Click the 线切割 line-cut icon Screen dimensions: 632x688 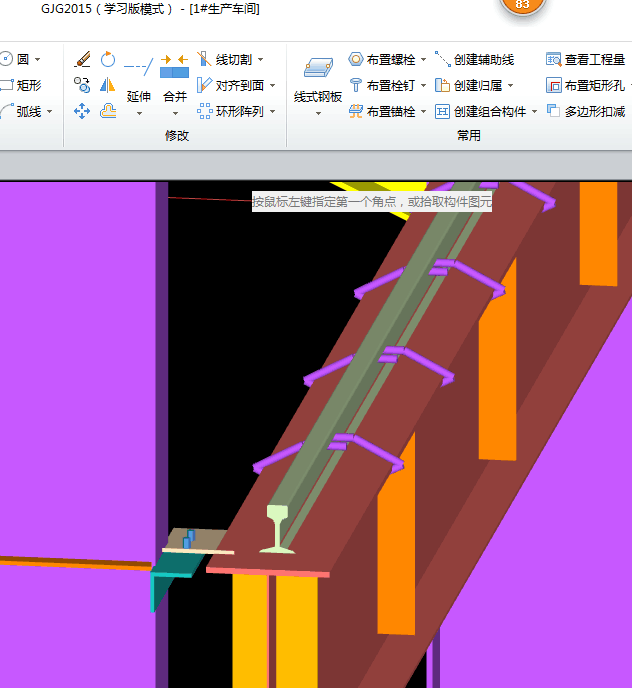click(x=204, y=59)
